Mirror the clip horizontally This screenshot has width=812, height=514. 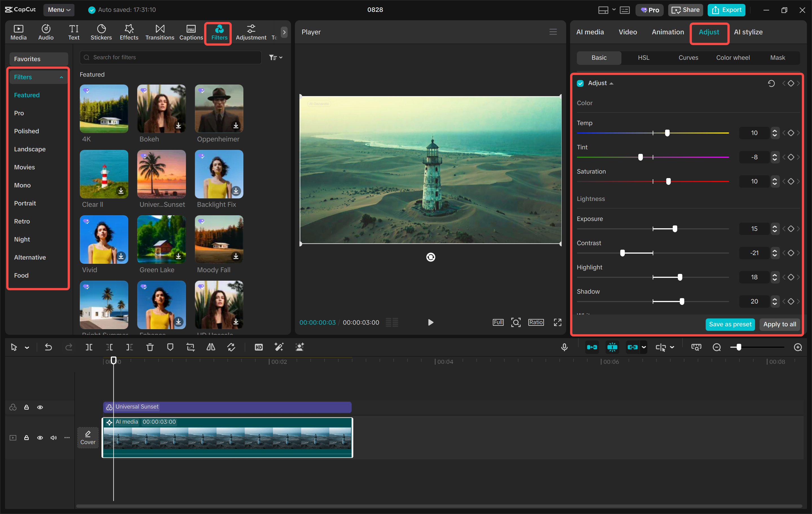(x=211, y=347)
